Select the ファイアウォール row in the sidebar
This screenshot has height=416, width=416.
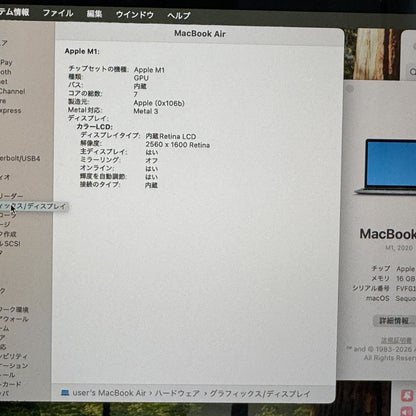pos(14,319)
